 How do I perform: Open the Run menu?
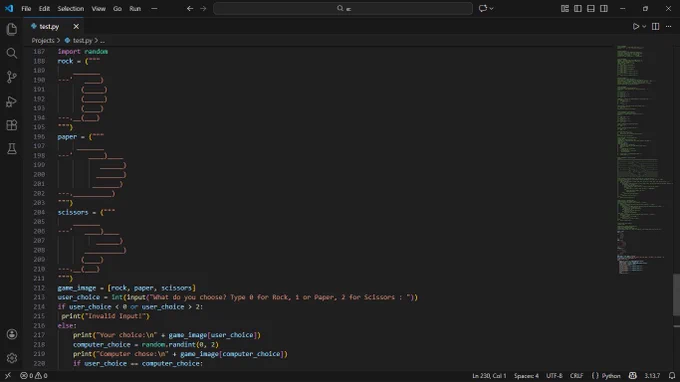click(135, 8)
